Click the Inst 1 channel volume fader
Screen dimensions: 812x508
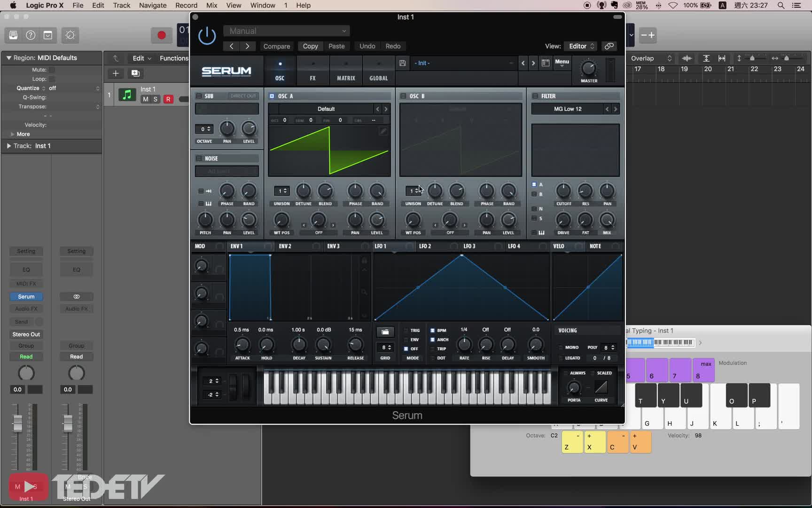tap(17, 423)
